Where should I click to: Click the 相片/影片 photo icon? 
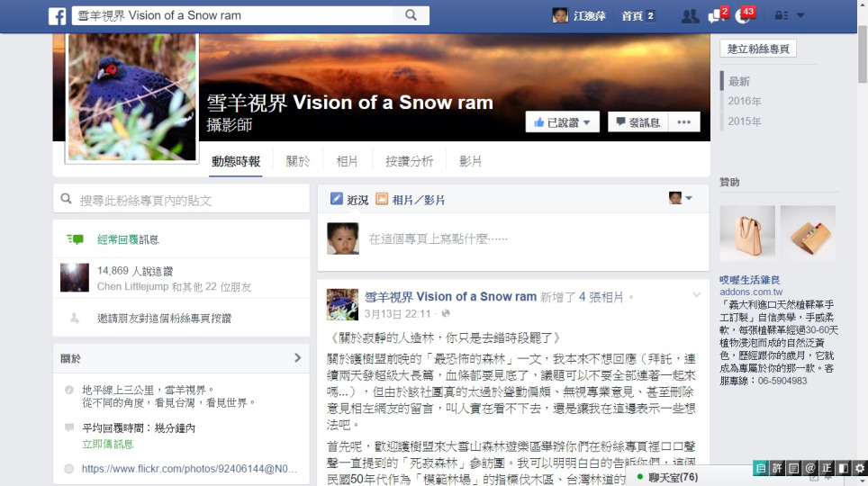point(382,199)
